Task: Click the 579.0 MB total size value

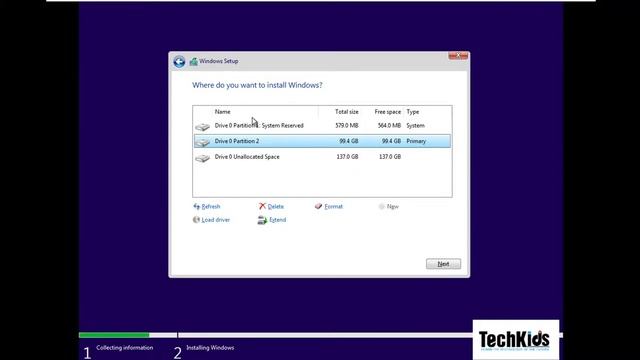Action: pos(347,126)
